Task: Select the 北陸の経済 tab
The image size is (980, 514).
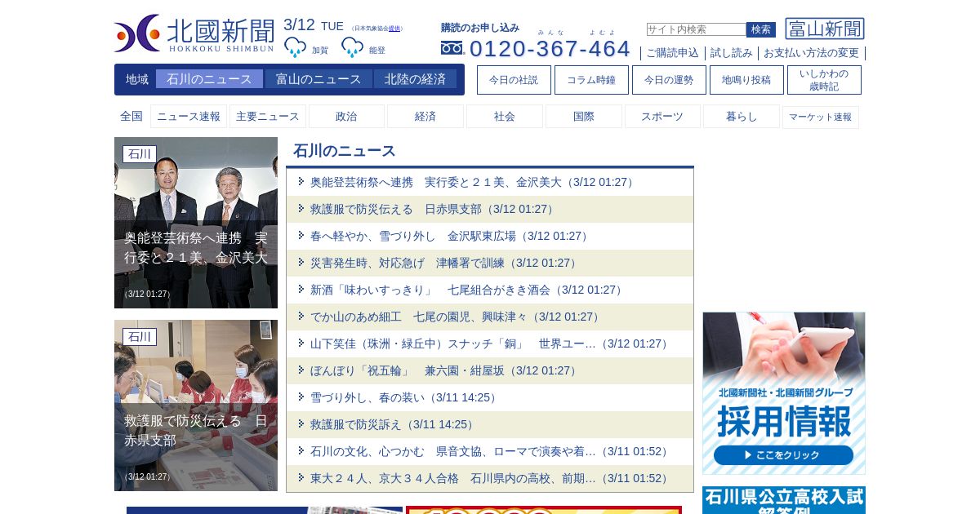Action: point(415,79)
